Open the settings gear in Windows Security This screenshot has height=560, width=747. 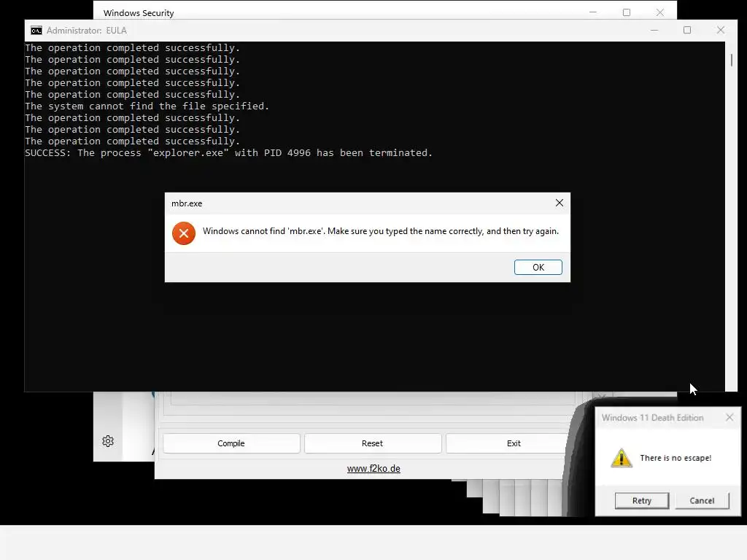(108, 441)
